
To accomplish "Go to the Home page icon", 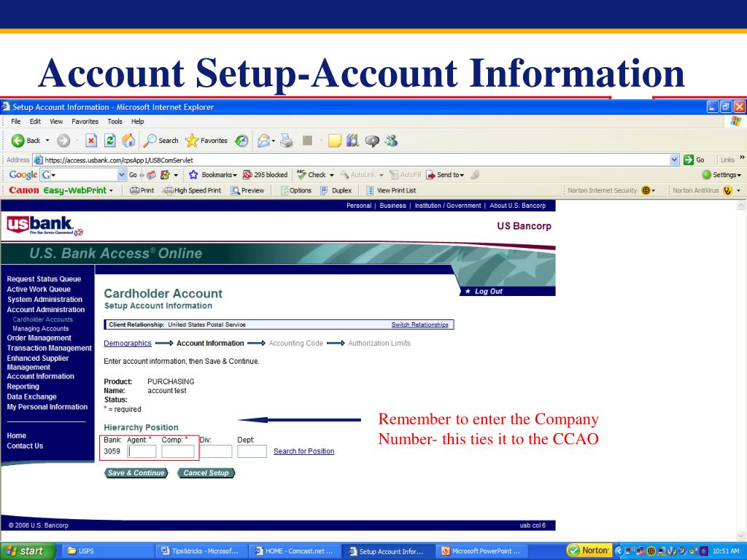I will (128, 141).
